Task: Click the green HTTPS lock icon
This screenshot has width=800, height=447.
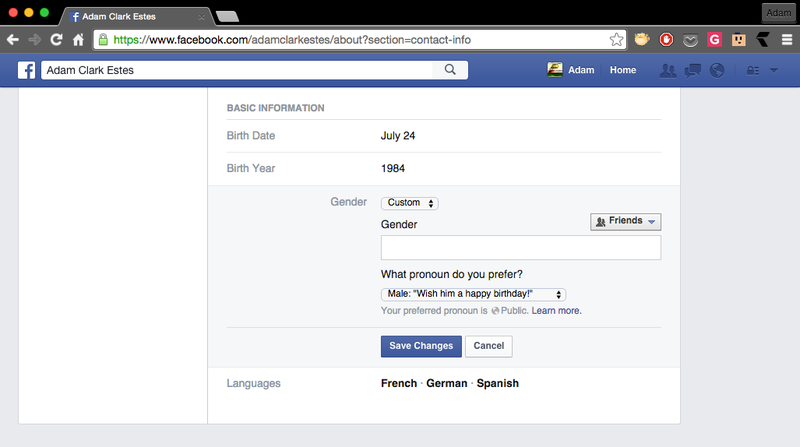Action: (x=103, y=40)
